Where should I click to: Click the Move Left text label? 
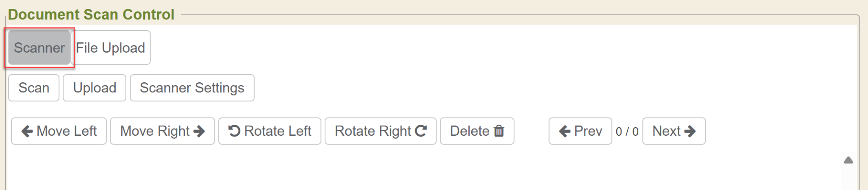67,131
